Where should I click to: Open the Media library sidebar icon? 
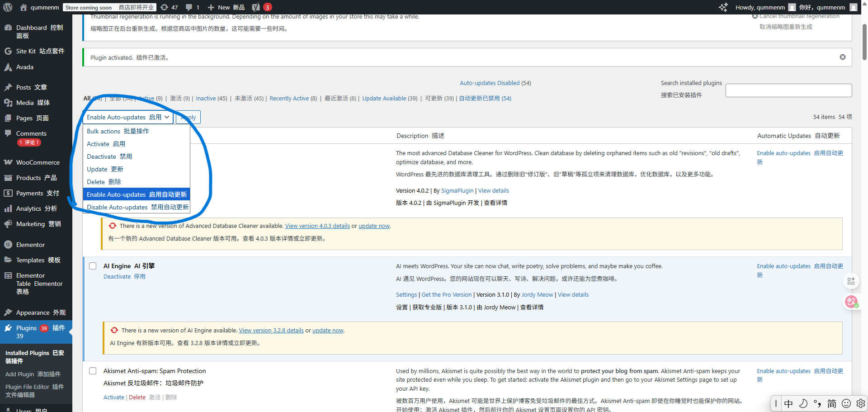tap(8, 103)
